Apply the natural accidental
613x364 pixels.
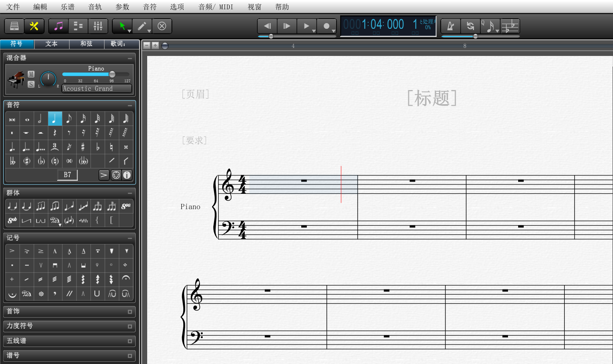tap(111, 147)
